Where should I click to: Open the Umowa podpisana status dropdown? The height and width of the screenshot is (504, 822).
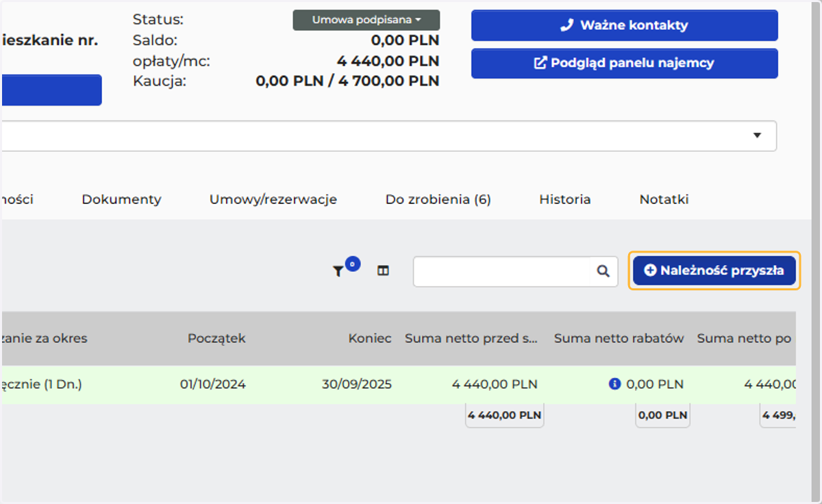point(366,20)
